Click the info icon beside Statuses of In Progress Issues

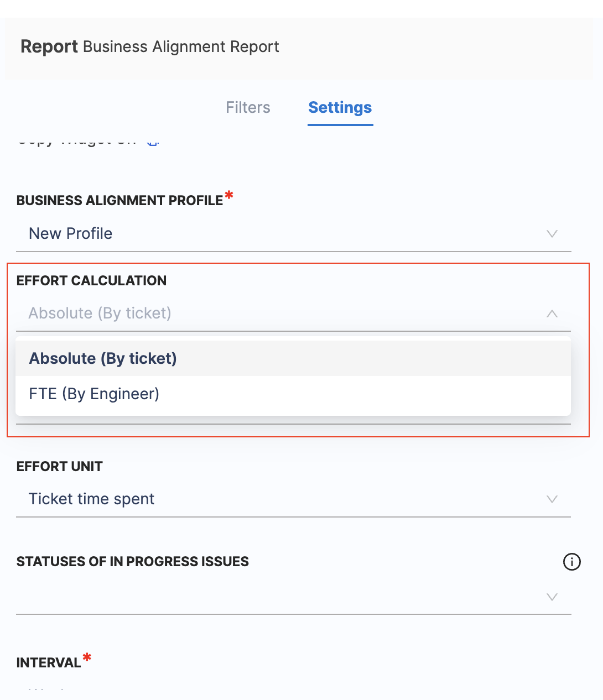click(x=572, y=562)
